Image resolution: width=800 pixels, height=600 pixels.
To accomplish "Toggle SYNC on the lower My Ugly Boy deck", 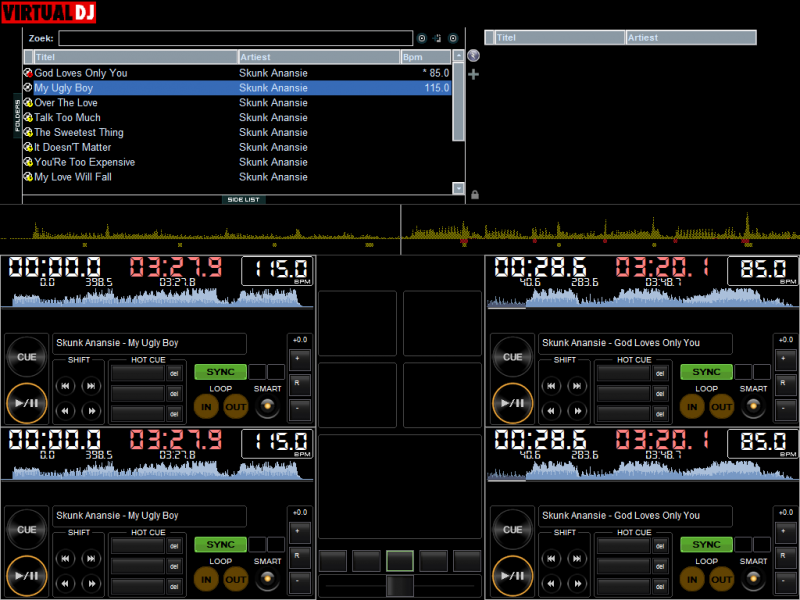I will (x=220, y=544).
